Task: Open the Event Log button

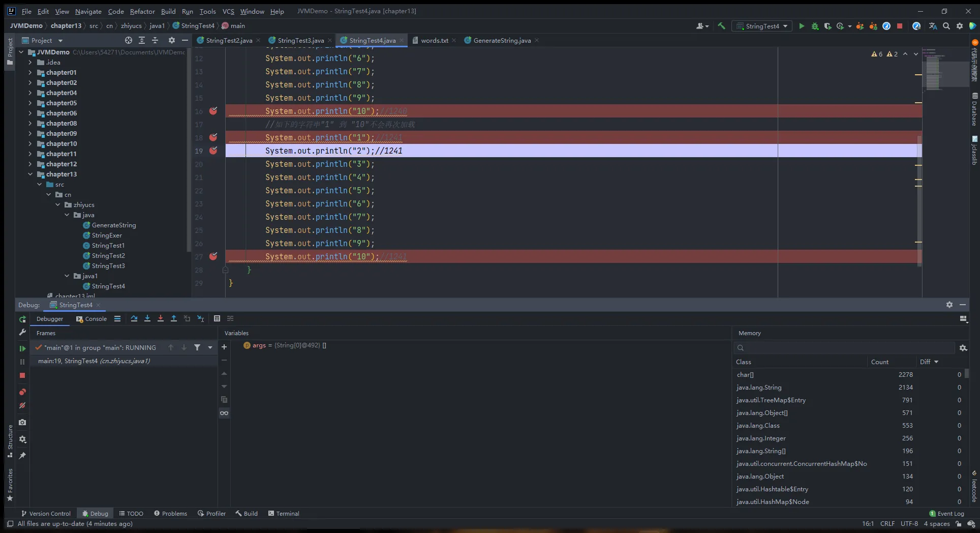Action: tap(946, 513)
